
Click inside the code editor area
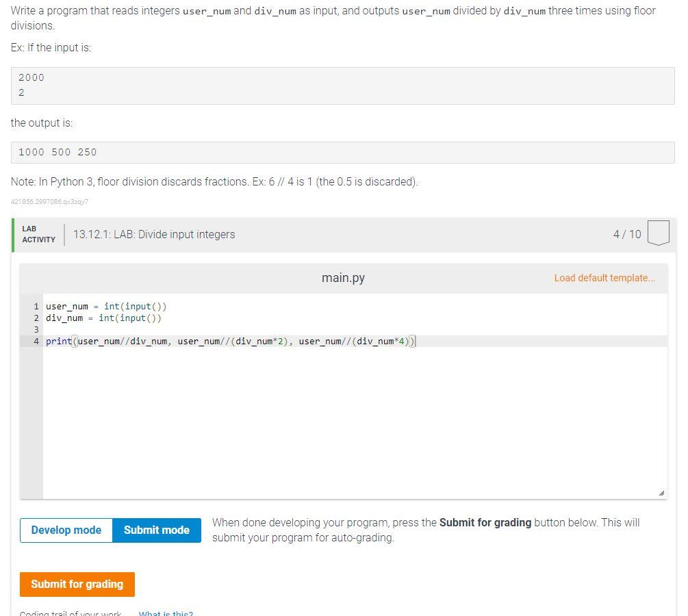click(x=342, y=411)
